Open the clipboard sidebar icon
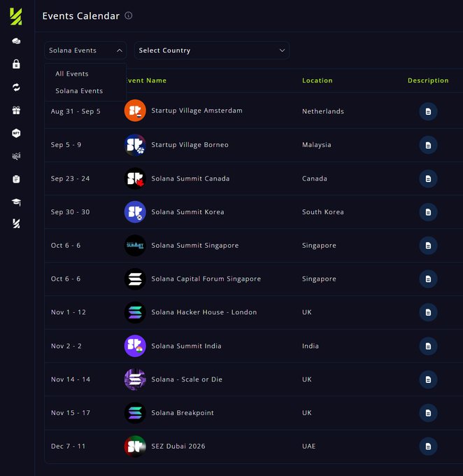The width and height of the screenshot is (463, 476). (16, 179)
